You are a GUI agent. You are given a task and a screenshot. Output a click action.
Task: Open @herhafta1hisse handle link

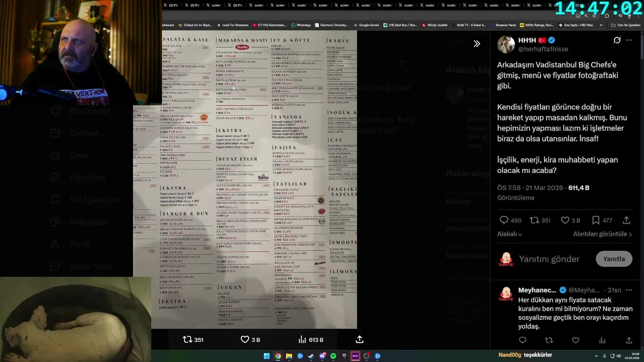point(543,49)
